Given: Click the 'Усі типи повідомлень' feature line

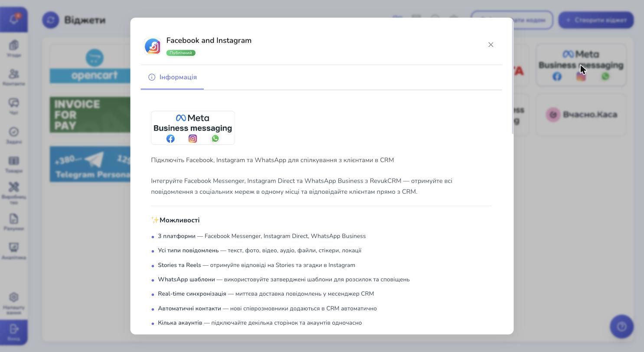Looking at the screenshot, I should 259,251.
